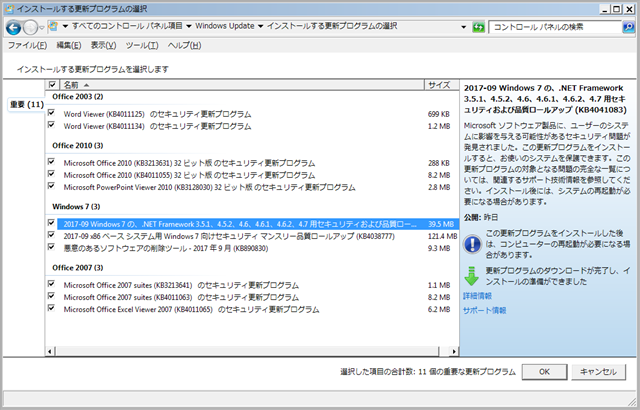
Task: Open the 編集(E) menu
Action: pos(69,45)
